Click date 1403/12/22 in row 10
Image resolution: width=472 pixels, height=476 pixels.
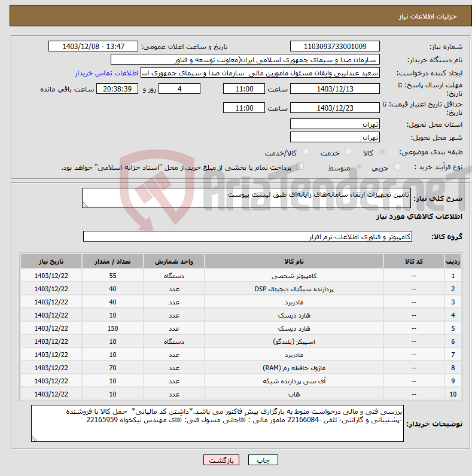51,394
